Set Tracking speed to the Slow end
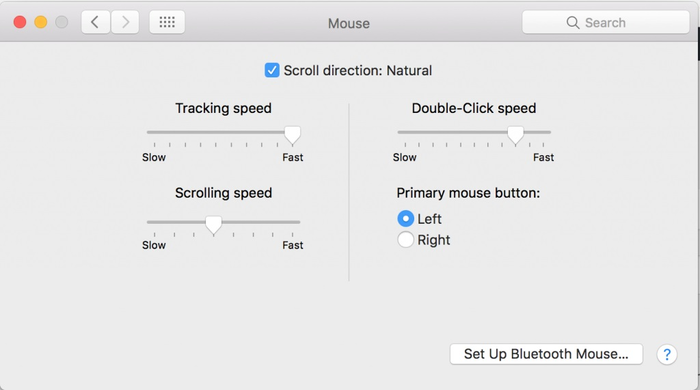Screen dimensions: 700x390 154,133
